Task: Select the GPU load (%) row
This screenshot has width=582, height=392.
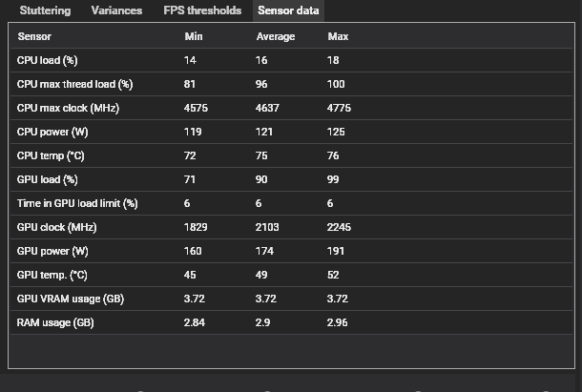Action: click(291, 179)
